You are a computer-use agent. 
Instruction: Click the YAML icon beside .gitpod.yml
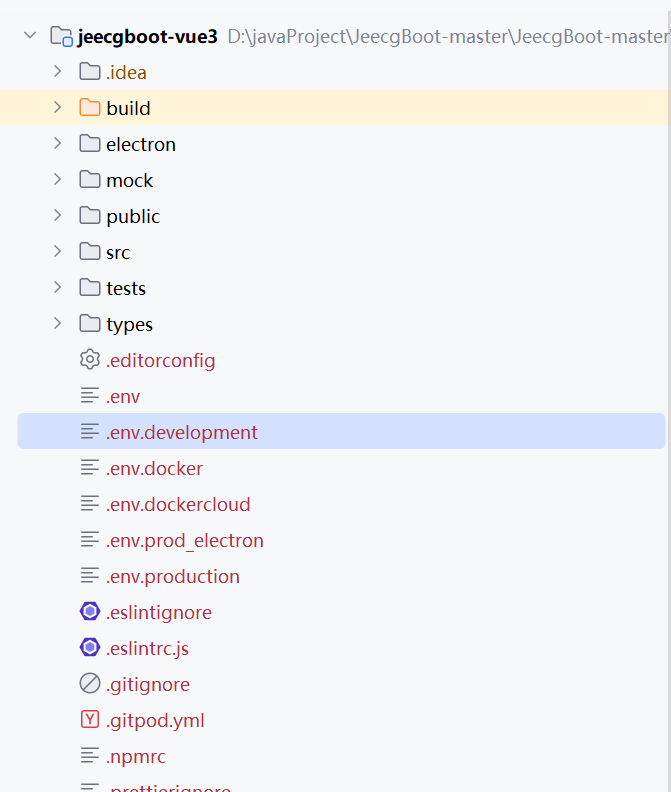(90, 720)
